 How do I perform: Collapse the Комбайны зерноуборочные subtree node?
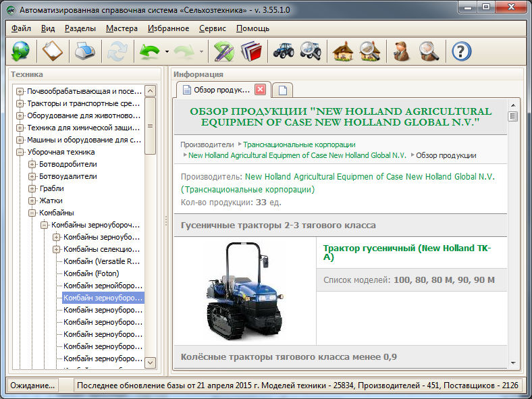tap(45, 225)
